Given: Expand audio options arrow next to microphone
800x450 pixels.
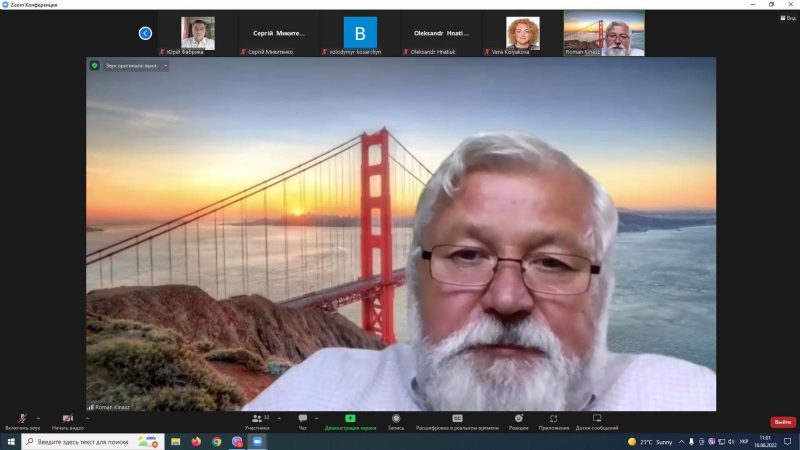Looking at the screenshot, I should tap(38, 417).
